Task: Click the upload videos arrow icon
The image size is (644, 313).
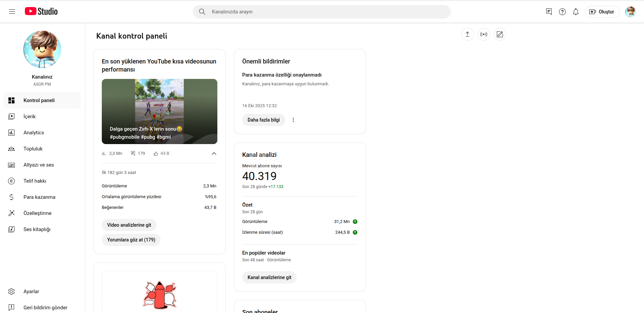Action: 467,34
